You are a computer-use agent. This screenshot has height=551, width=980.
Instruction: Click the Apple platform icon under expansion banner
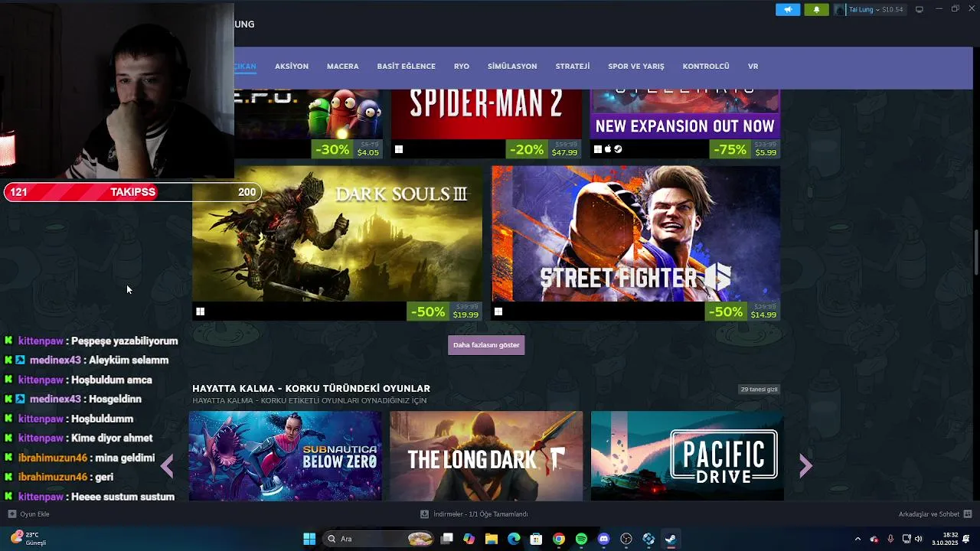pos(608,149)
